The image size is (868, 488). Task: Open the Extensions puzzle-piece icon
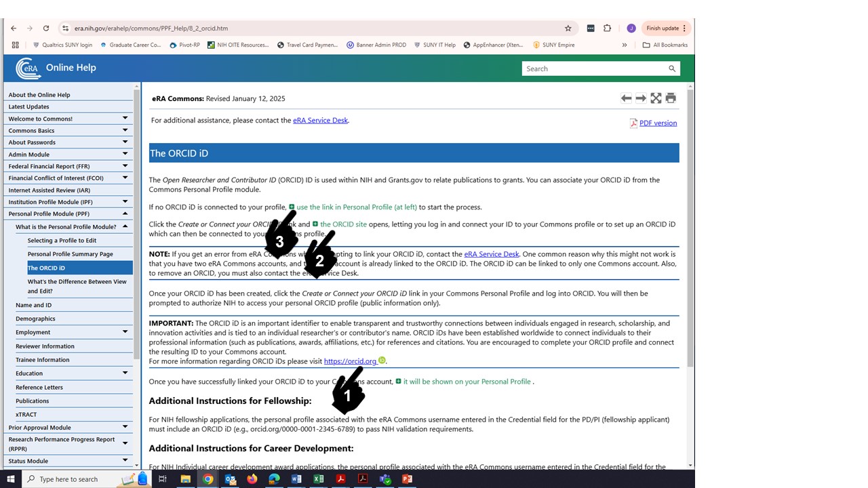coord(607,28)
